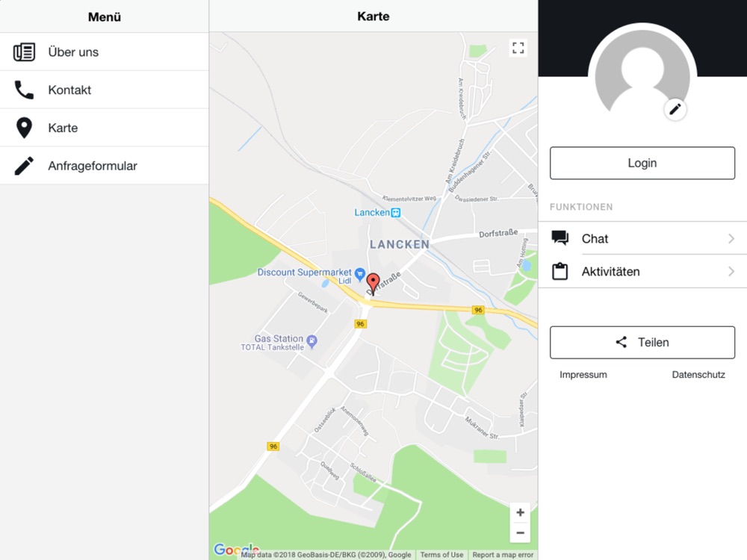Viewport: 747px width, 560px height.
Task: Open the Über uns menu item
Action: pos(105,52)
